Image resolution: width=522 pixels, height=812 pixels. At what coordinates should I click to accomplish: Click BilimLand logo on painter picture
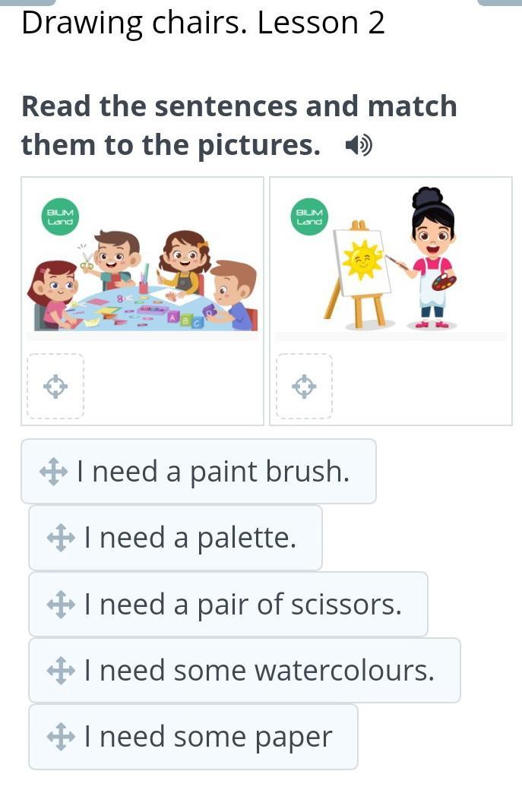click(x=309, y=217)
